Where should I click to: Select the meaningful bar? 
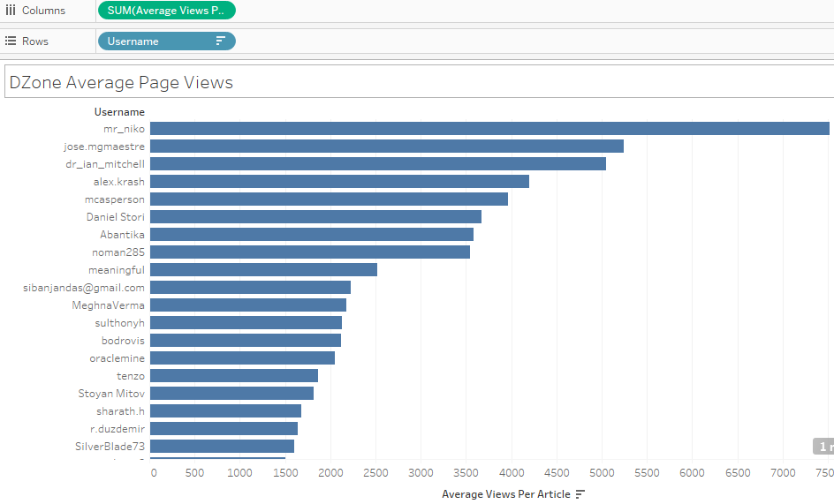263,269
